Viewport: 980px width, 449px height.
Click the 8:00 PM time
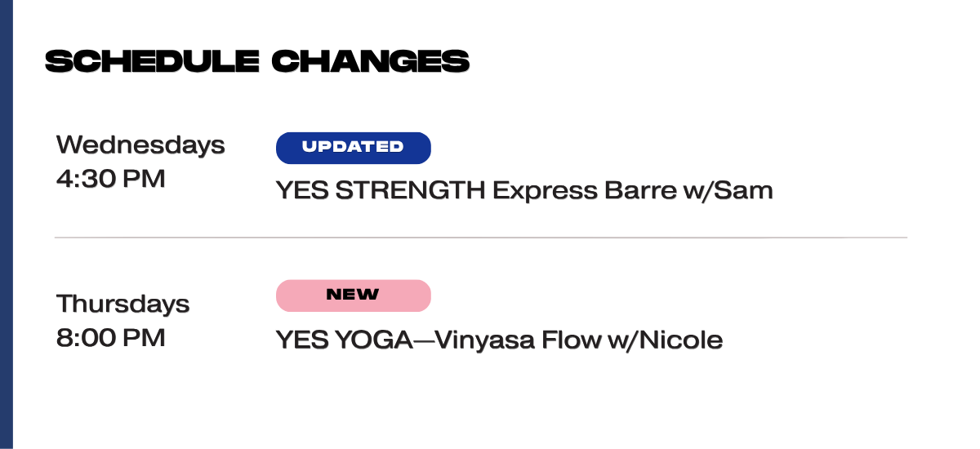click(110, 338)
